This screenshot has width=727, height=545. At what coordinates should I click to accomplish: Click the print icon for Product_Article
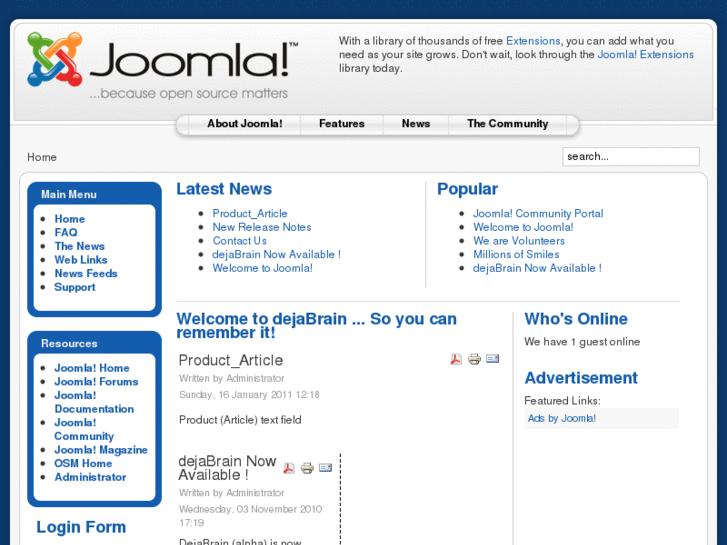coord(474,359)
